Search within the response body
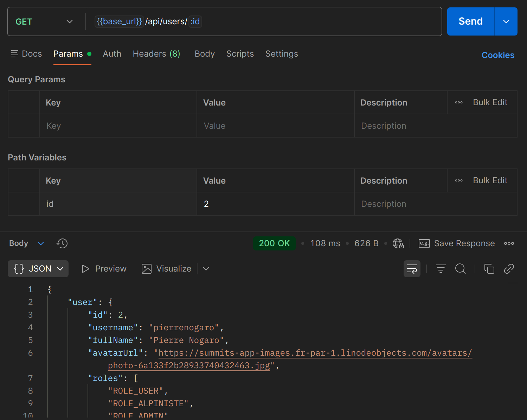Screen dimensions: 527x420 pyautogui.click(x=460, y=269)
